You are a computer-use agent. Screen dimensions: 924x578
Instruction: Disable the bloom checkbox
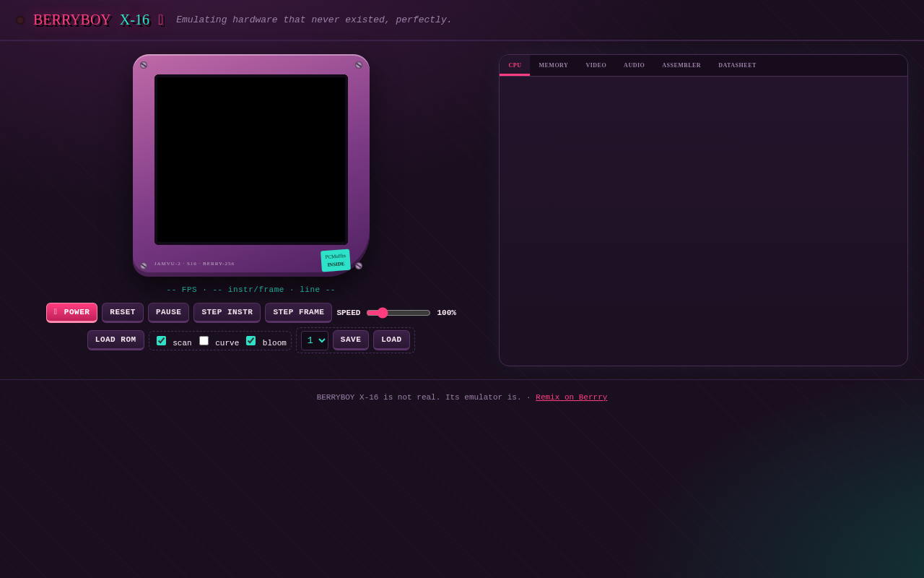250,340
